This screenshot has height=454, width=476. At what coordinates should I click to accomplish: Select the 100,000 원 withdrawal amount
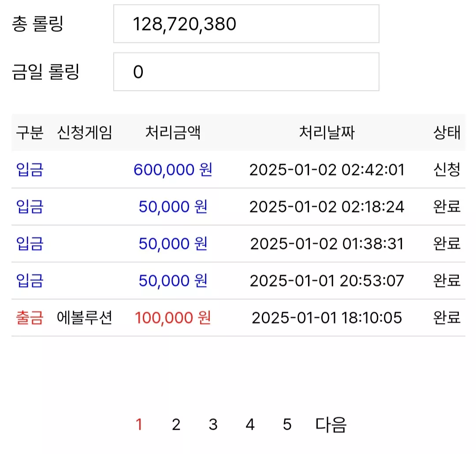pos(173,318)
